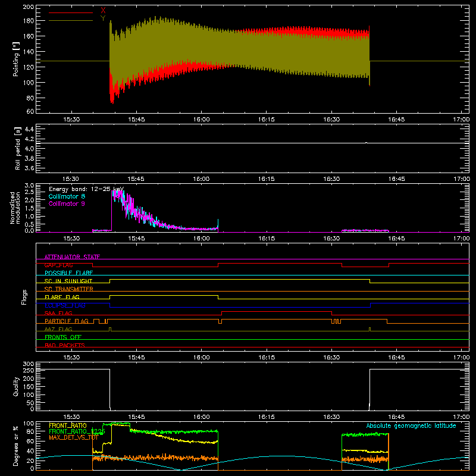Click the FRONTS_OFF flag label
Viewport: 476px width, 476px height.
coord(63,337)
